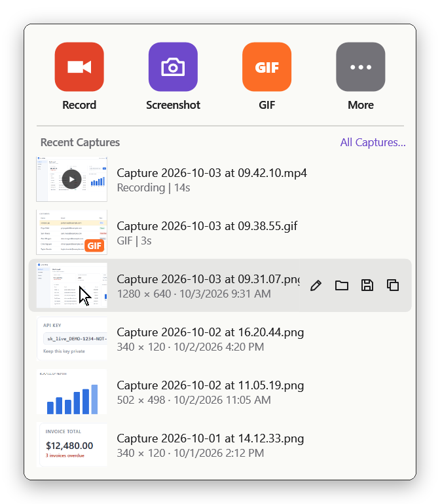This screenshot has width=440, height=504.
Task: Click the 'GIF | 3s' detail text
Action: (x=134, y=241)
